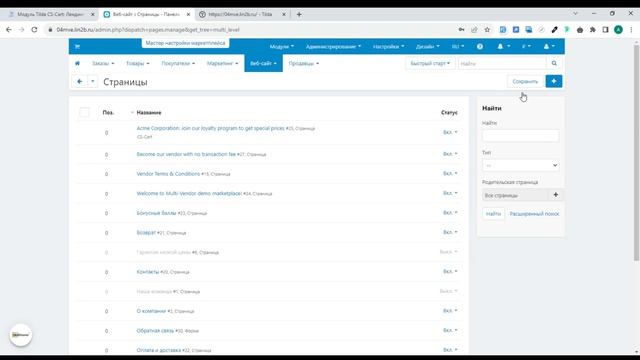
Task: Bookmark this page star icon
Action: pos(487,29)
